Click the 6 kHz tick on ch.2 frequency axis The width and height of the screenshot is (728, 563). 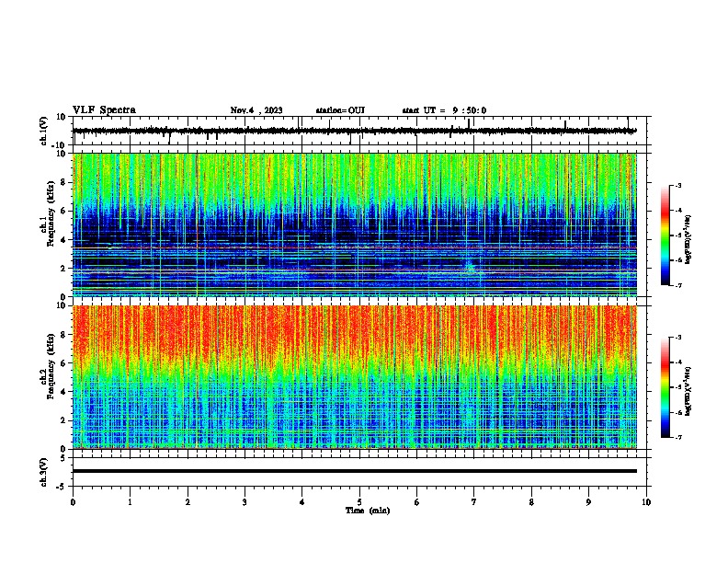(x=63, y=363)
